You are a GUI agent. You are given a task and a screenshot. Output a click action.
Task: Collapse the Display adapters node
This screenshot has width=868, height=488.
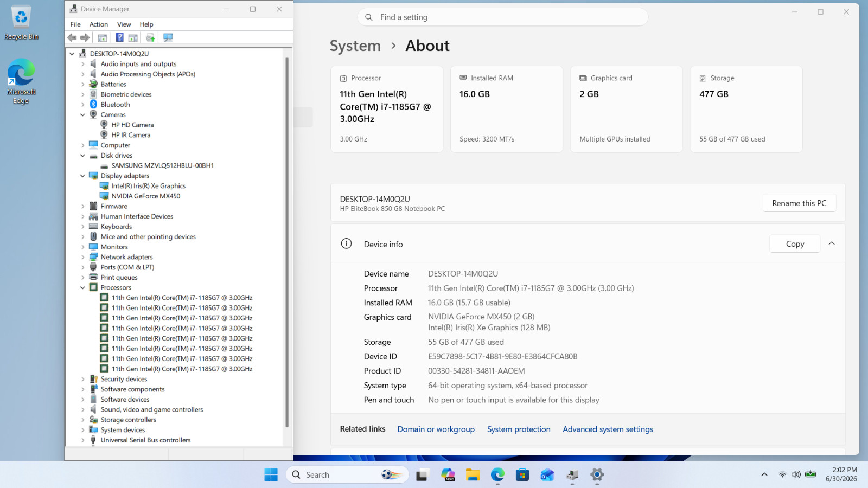82,176
